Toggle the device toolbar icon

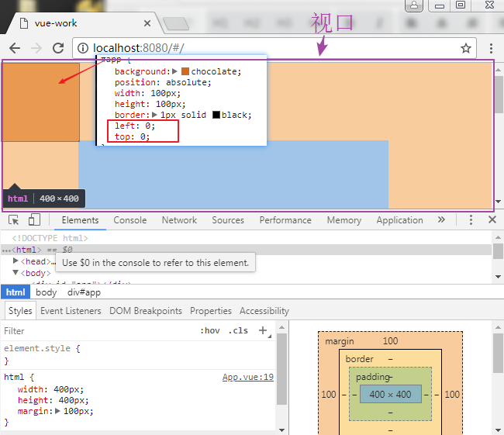click(x=34, y=220)
